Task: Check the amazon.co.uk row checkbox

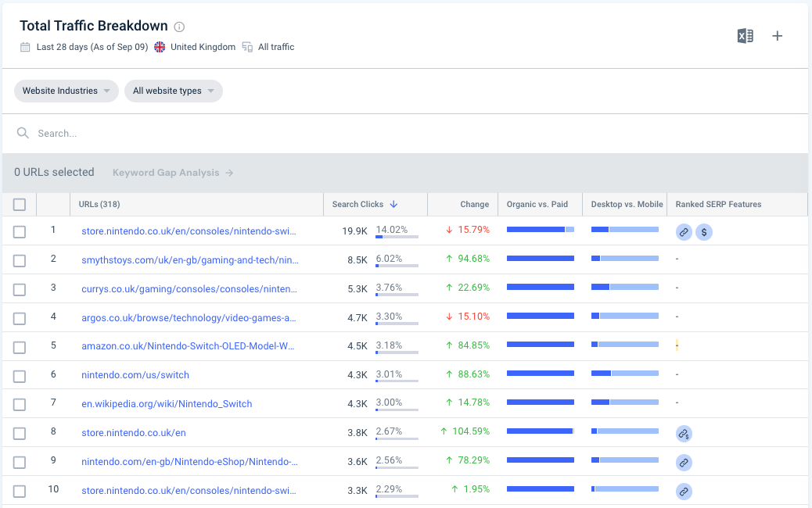Action: pos(19,347)
